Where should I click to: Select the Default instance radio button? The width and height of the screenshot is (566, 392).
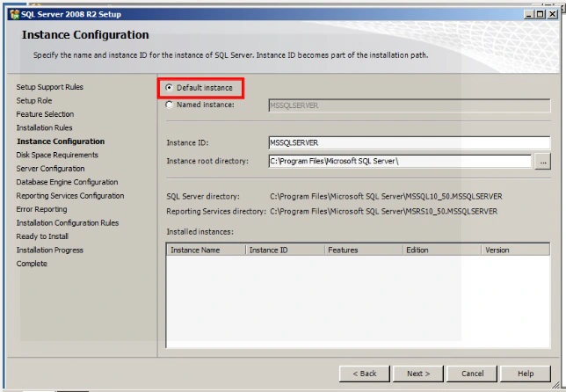171,88
